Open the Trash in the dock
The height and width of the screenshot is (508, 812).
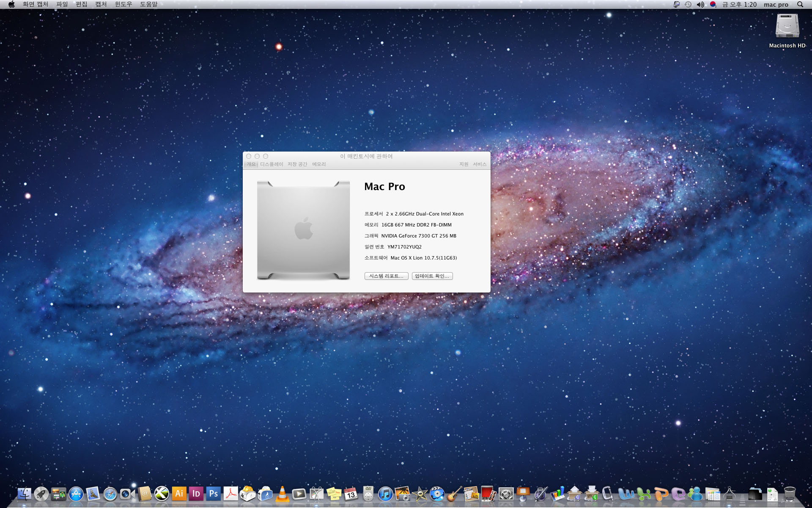(790, 494)
